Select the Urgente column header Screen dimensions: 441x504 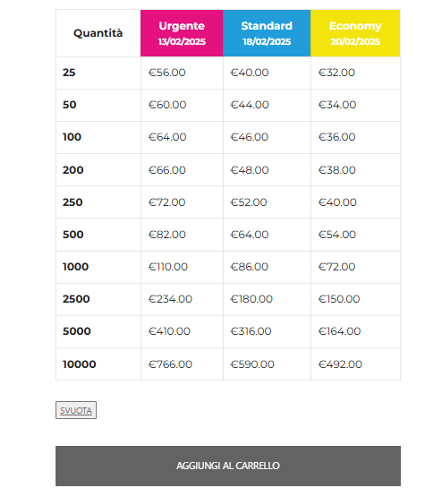tap(182, 33)
